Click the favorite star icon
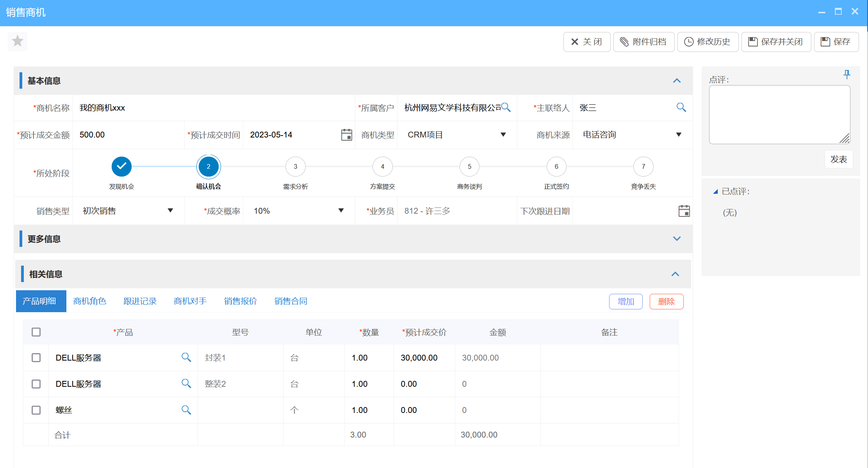This screenshot has height=468, width=868. tap(17, 41)
